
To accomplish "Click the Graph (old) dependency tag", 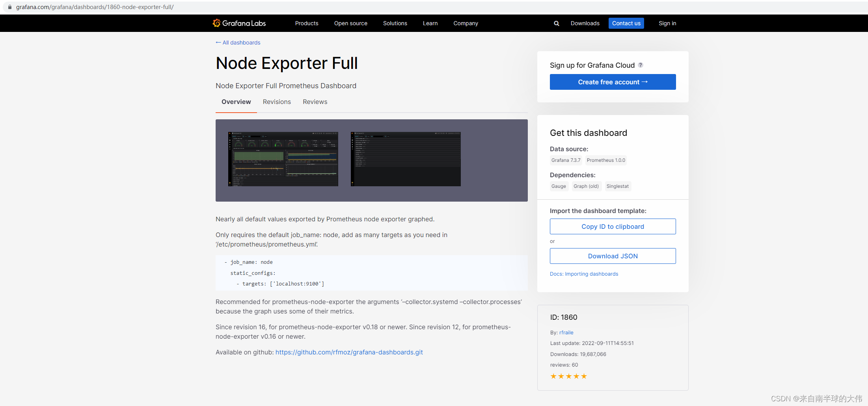I will [586, 186].
